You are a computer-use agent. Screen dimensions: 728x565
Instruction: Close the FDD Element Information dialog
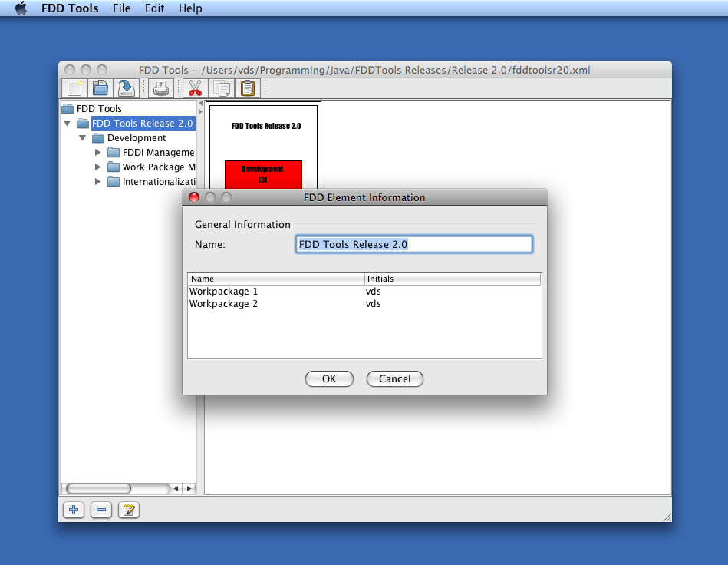(194, 197)
